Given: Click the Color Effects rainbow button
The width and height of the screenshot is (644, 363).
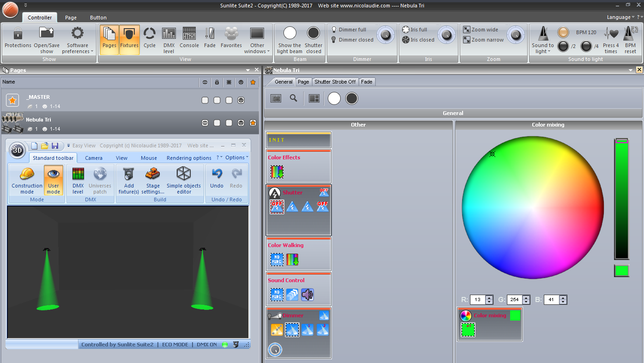Looking at the screenshot, I should click(x=277, y=172).
